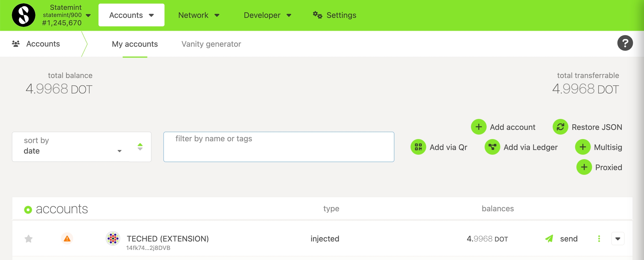This screenshot has width=644, height=260.
Task: Click the orange warning badge on TECHED
Action: click(x=67, y=238)
